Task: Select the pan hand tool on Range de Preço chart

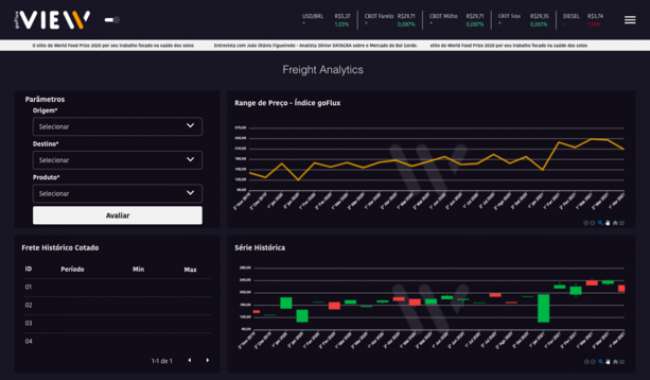Action: (608, 223)
